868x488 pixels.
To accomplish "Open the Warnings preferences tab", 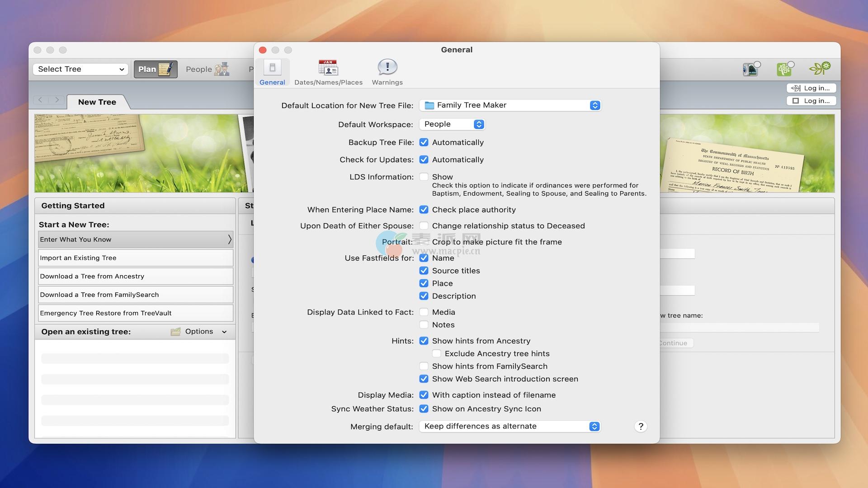I will pyautogui.click(x=387, y=72).
